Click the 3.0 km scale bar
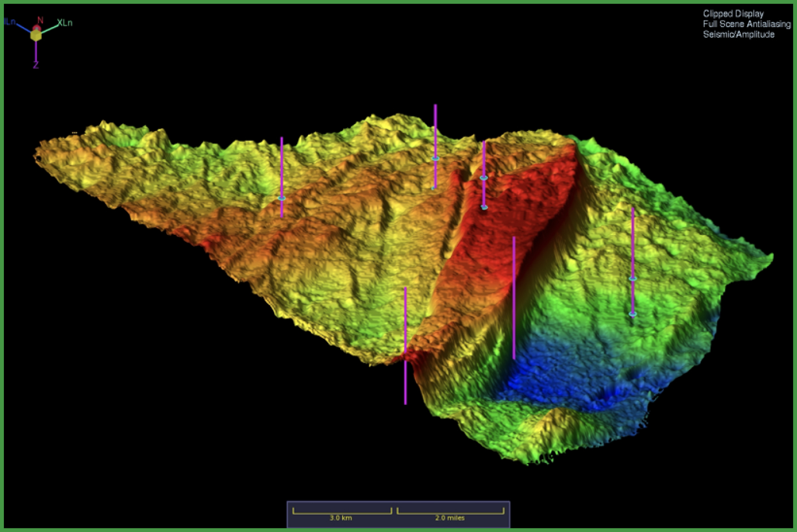The image size is (797, 532). click(x=341, y=513)
